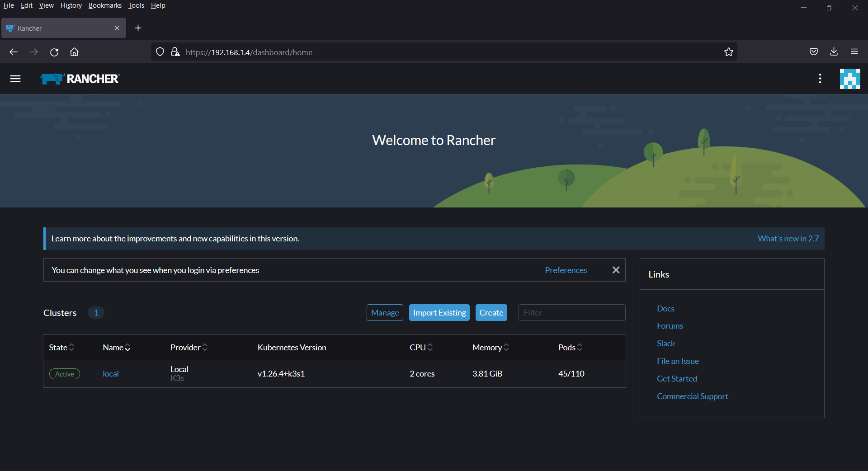Open the Rancher hamburger navigation menu
Image resolution: width=868 pixels, height=471 pixels.
click(x=15, y=79)
